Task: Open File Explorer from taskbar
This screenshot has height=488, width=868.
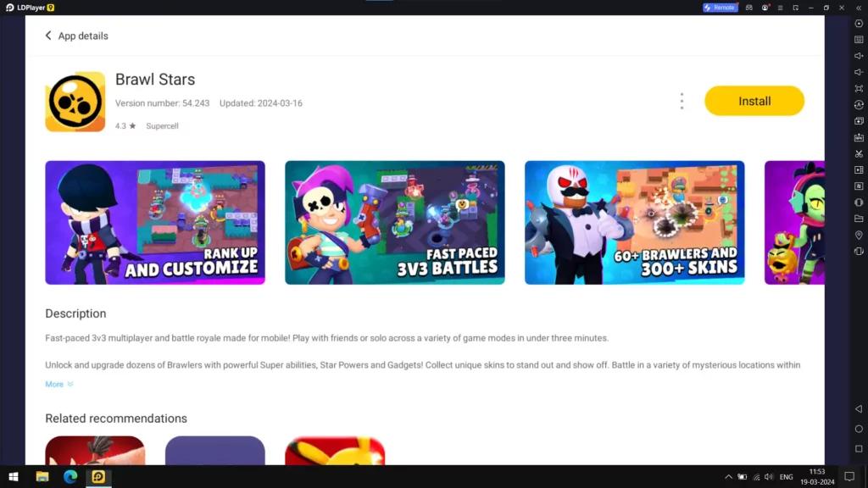Action: [42, 476]
